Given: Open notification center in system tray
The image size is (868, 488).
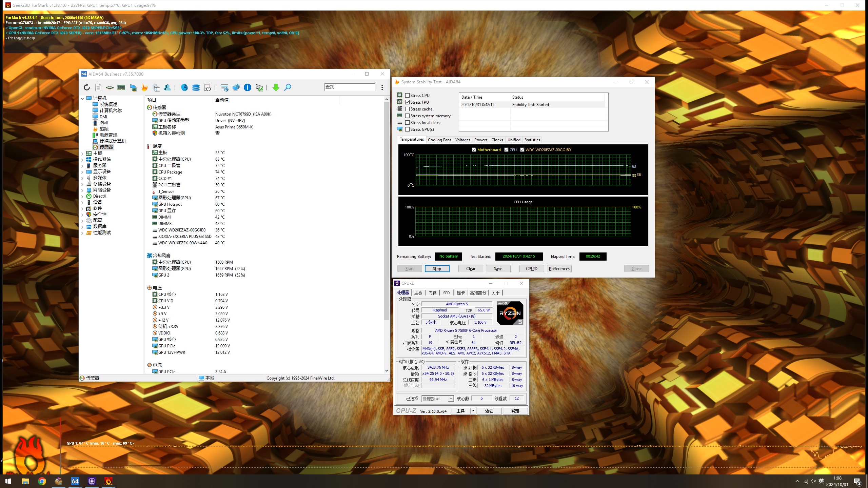Looking at the screenshot, I should tap(857, 481).
